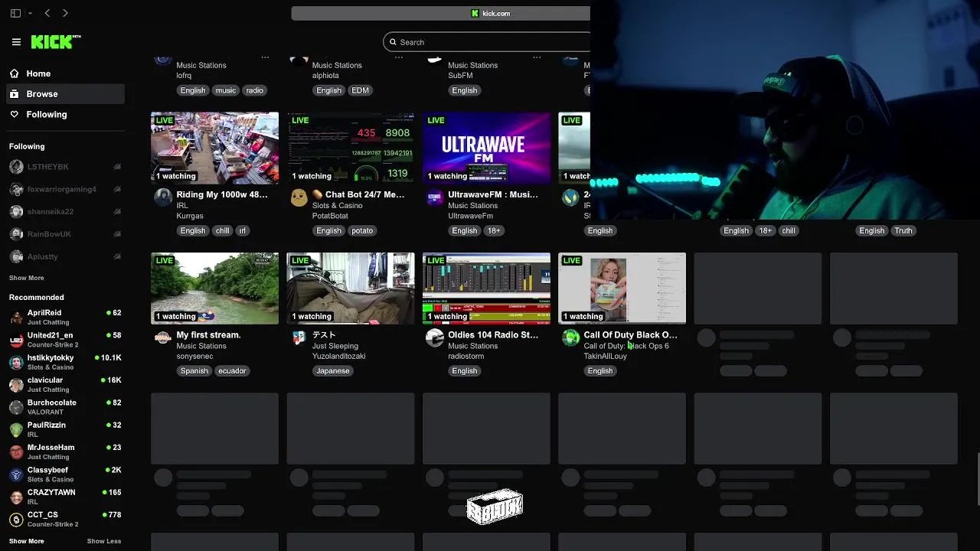Click the browser sidebar toggle icon

pyautogui.click(x=15, y=13)
